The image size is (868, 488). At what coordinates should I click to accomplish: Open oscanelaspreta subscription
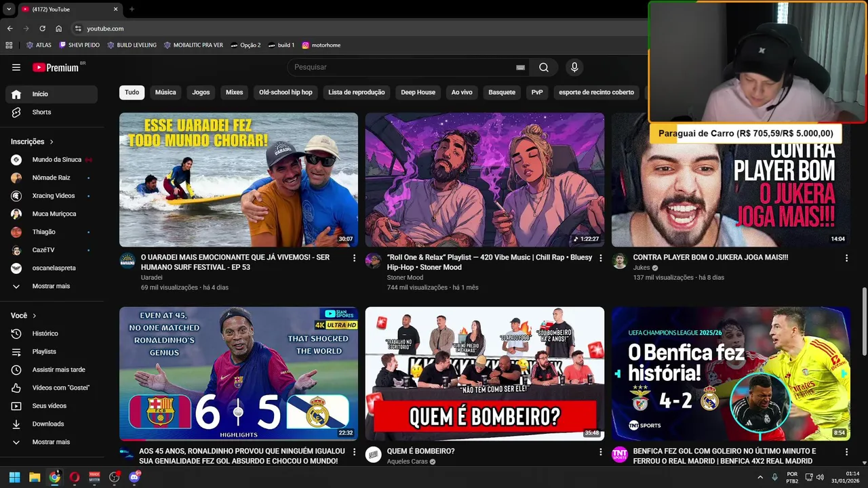[x=52, y=268]
